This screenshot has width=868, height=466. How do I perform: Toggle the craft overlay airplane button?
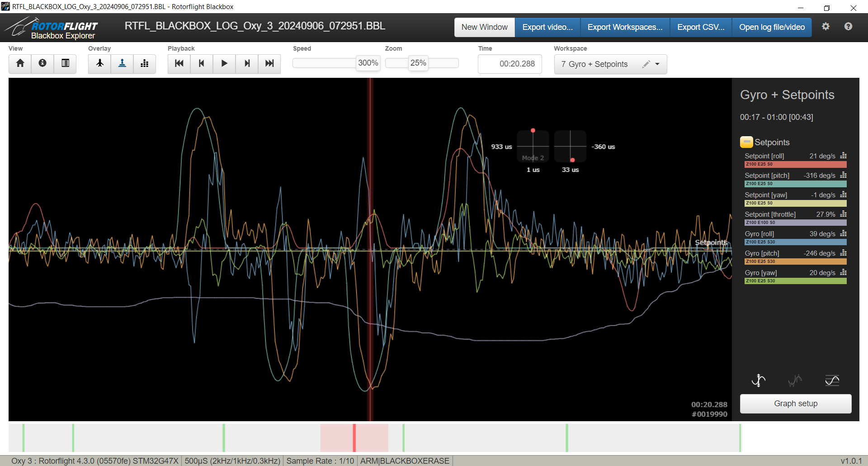click(x=99, y=63)
